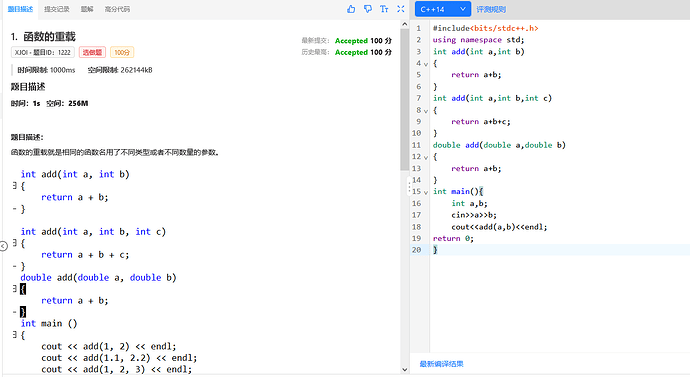
Task: Open the Tt font size setting
Action: (384, 9)
